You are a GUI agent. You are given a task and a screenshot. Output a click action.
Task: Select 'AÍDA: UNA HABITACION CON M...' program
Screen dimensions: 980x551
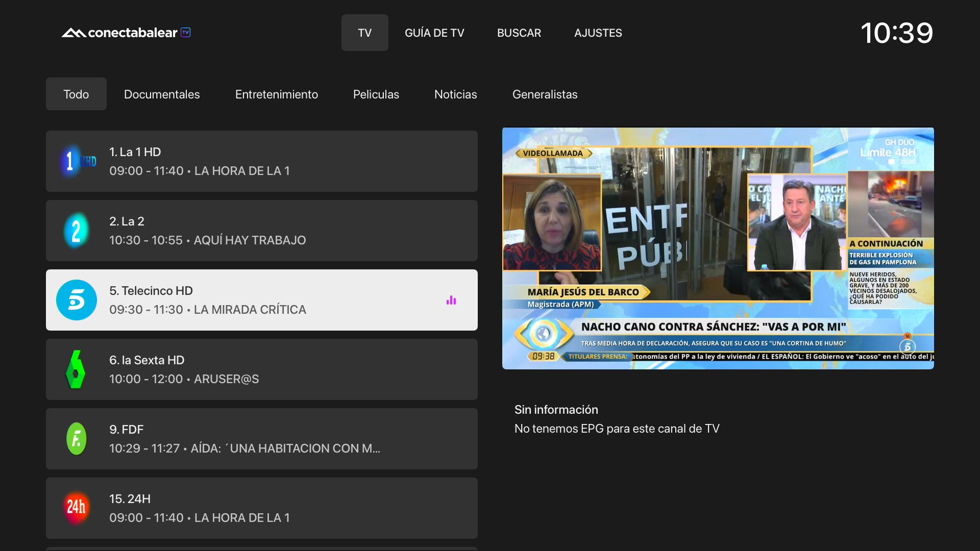point(285,448)
